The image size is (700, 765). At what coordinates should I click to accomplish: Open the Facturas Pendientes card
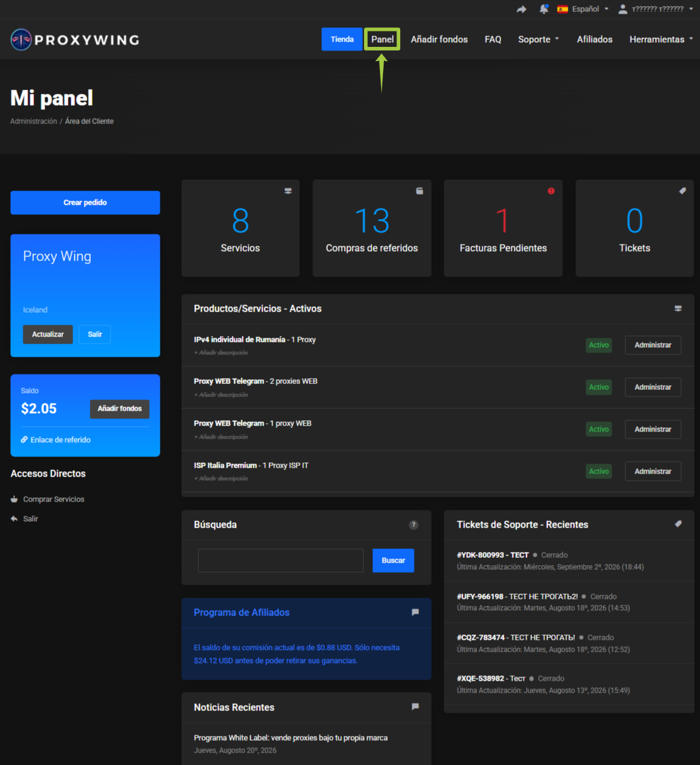(503, 228)
